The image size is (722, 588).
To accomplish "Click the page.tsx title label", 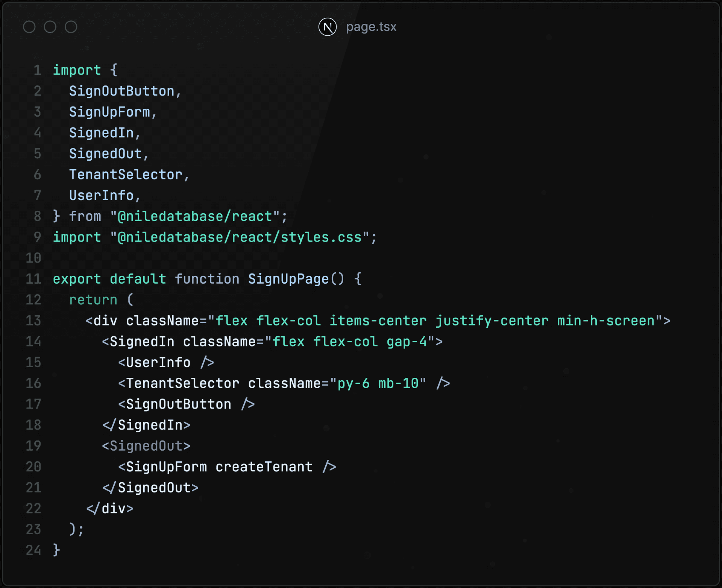I will [371, 27].
